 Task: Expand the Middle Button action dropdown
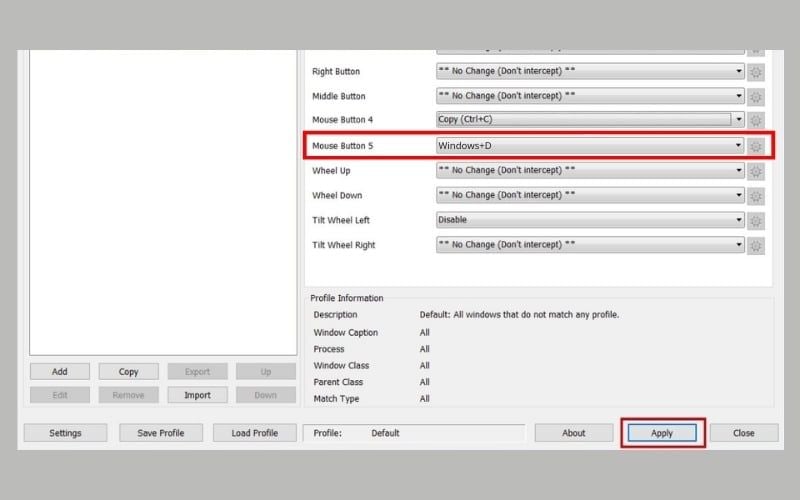click(x=590, y=95)
